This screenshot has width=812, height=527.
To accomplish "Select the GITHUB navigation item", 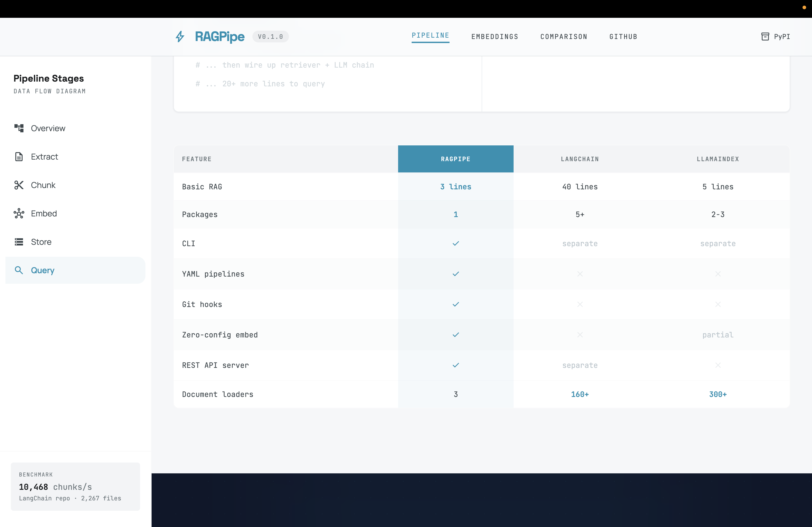I will tap(623, 37).
